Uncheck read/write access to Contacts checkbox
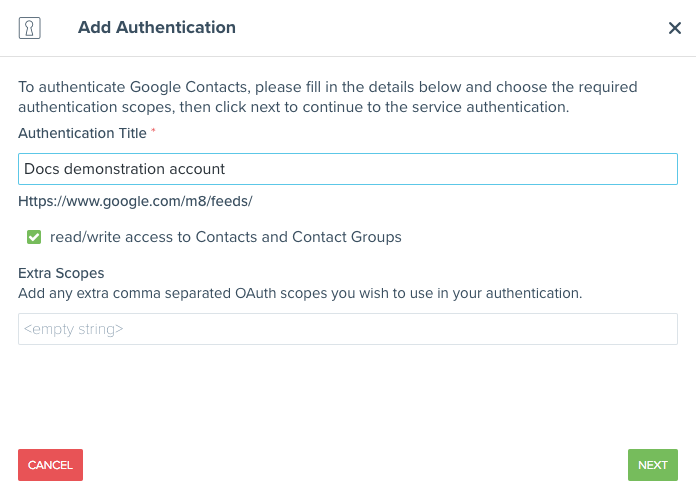This screenshot has height=492, width=696. 34,237
